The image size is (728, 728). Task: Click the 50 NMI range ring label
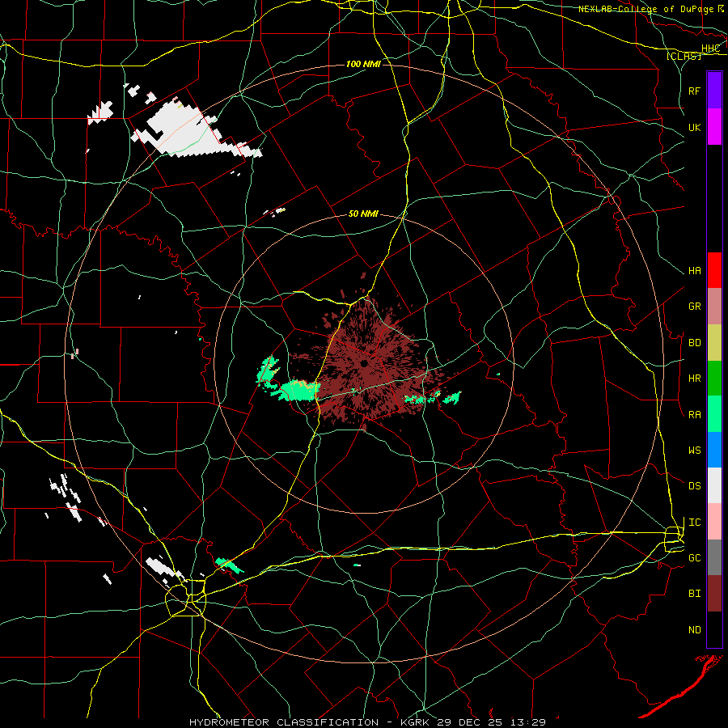tap(363, 214)
